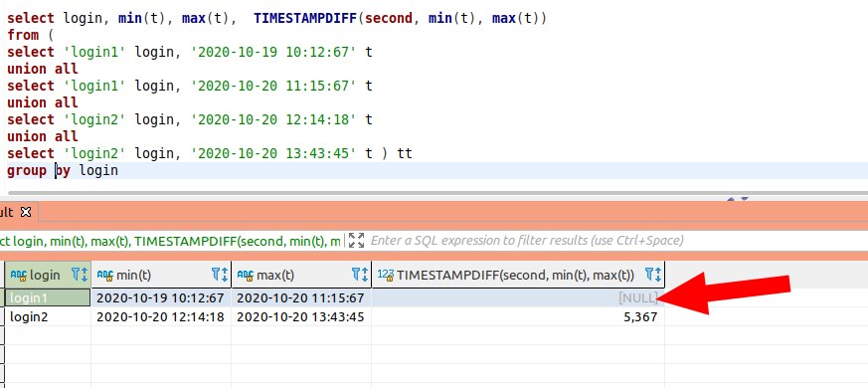This screenshot has width=868, height=388.
Task: Click the grid cell 2020-10-19 10:12:67
Action: (x=161, y=297)
